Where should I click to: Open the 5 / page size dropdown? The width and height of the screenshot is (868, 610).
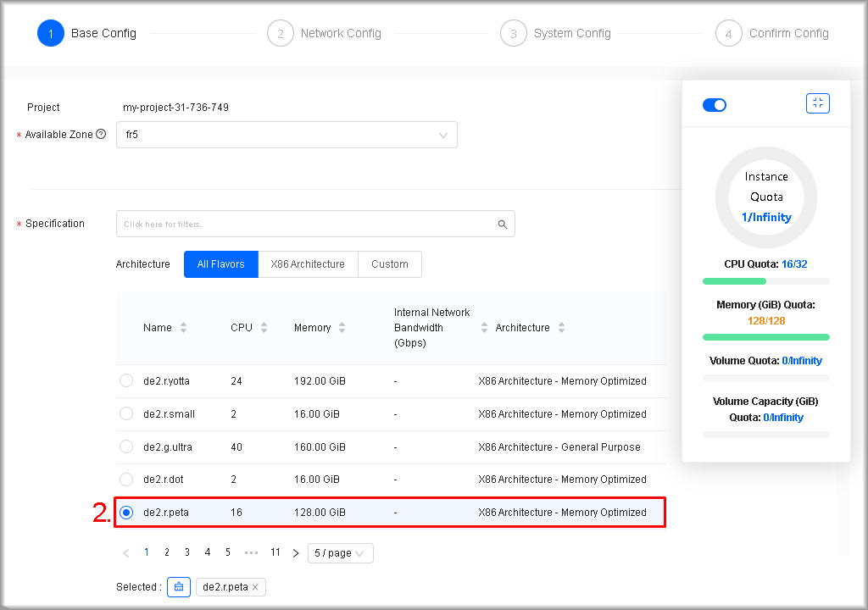[x=340, y=553]
